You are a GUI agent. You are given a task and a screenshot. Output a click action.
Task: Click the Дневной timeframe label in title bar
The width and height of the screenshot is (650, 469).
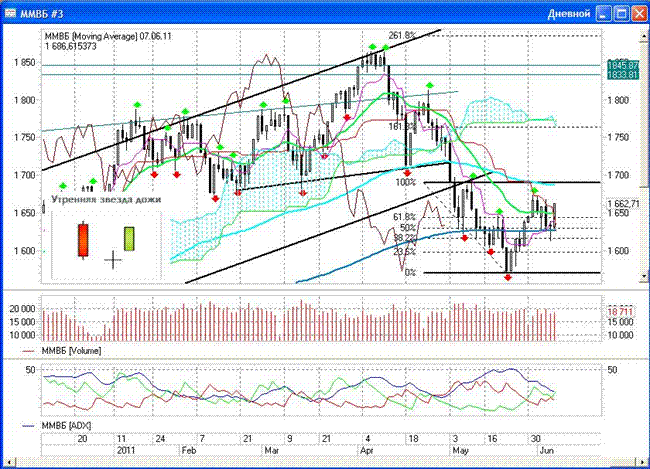pos(569,14)
